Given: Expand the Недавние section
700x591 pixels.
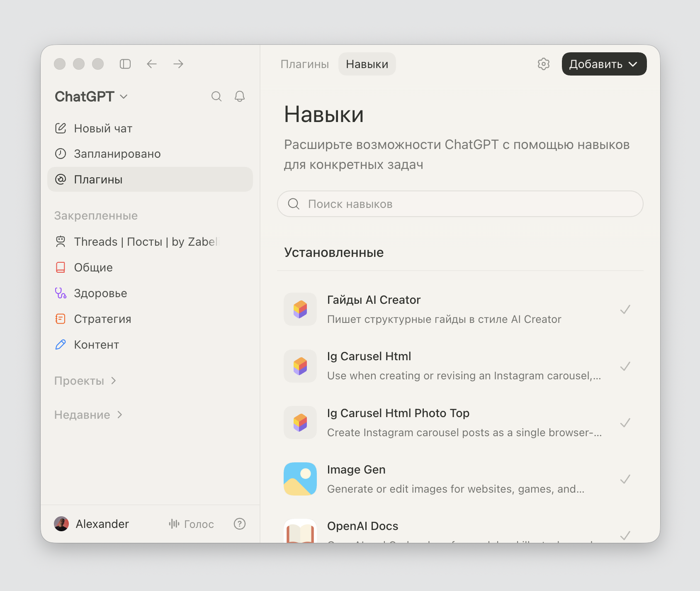Looking at the screenshot, I should pyautogui.click(x=88, y=415).
